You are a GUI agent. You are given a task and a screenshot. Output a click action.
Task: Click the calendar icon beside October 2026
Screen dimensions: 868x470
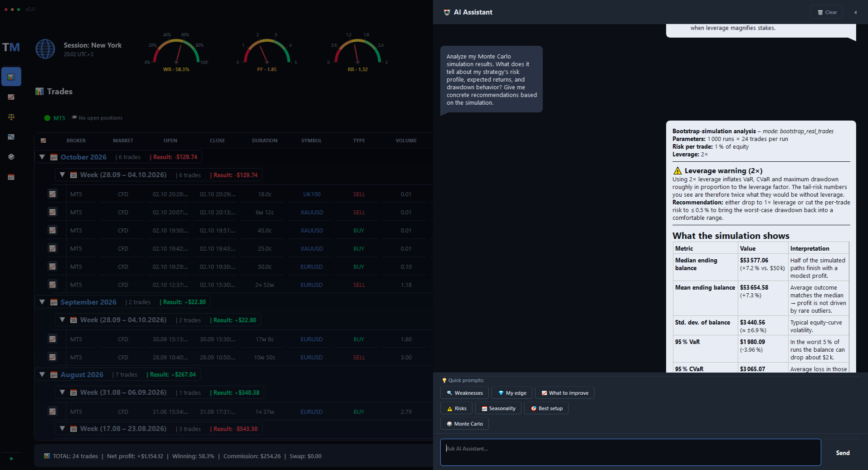pyautogui.click(x=54, y=157)
